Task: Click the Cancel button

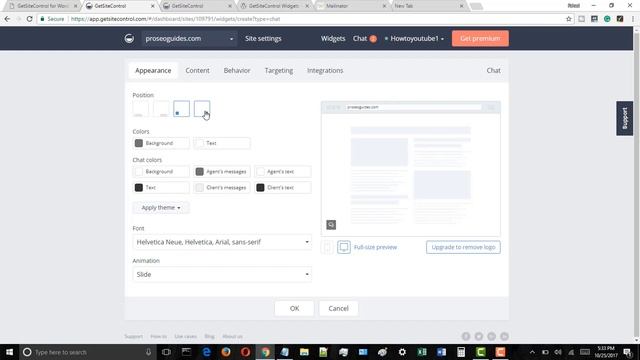Action: pyautogui.click(x=338, y=308)
